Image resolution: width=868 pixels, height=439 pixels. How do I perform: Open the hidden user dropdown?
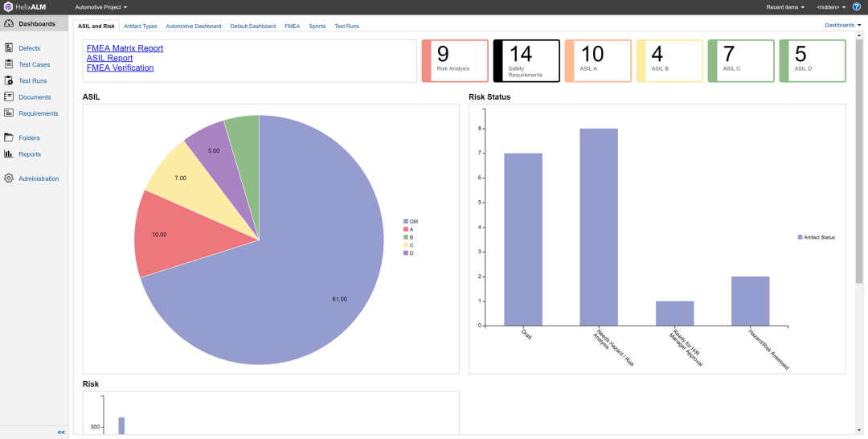click(831, 7)
